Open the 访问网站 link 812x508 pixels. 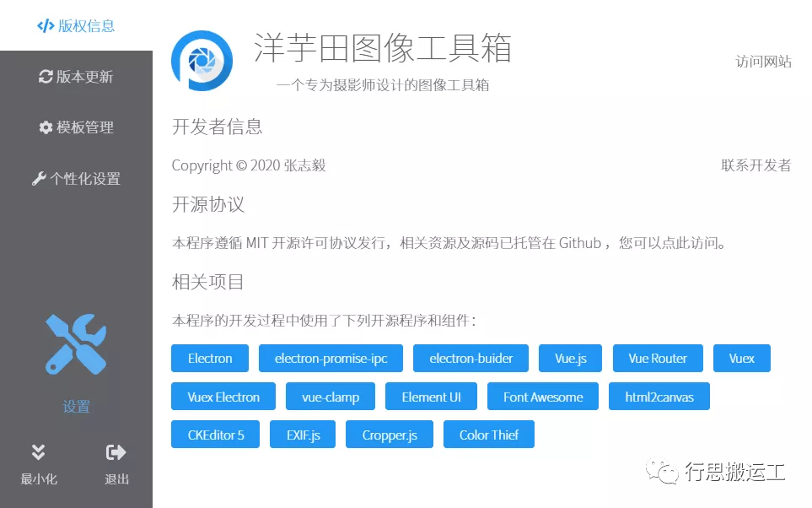click(763, 62)
